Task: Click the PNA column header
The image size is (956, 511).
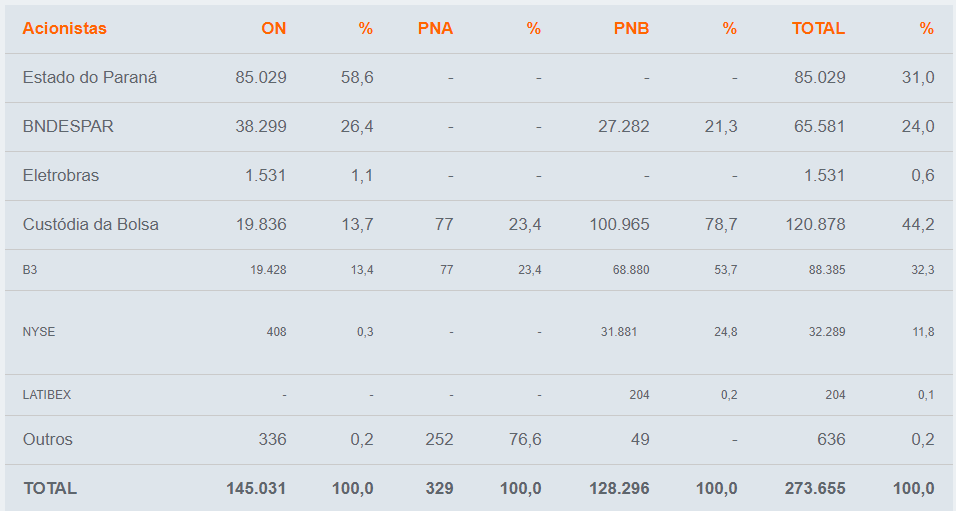Action: [435, 29]
